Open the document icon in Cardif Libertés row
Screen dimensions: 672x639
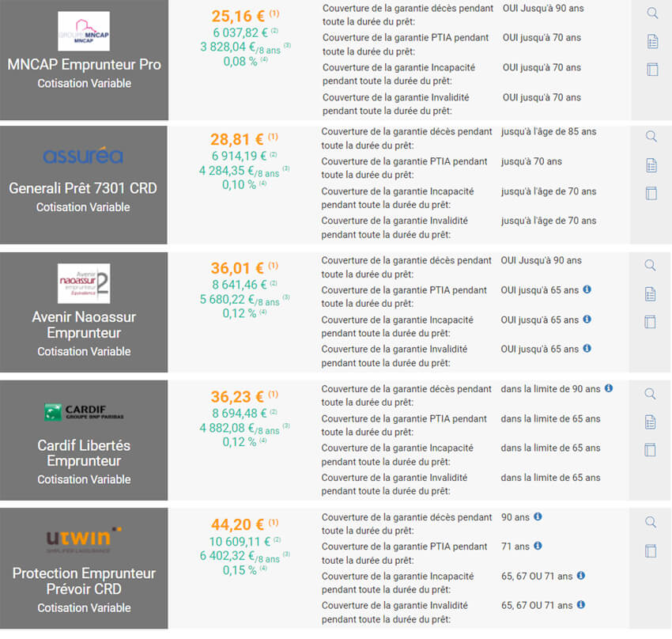[651, 422]
